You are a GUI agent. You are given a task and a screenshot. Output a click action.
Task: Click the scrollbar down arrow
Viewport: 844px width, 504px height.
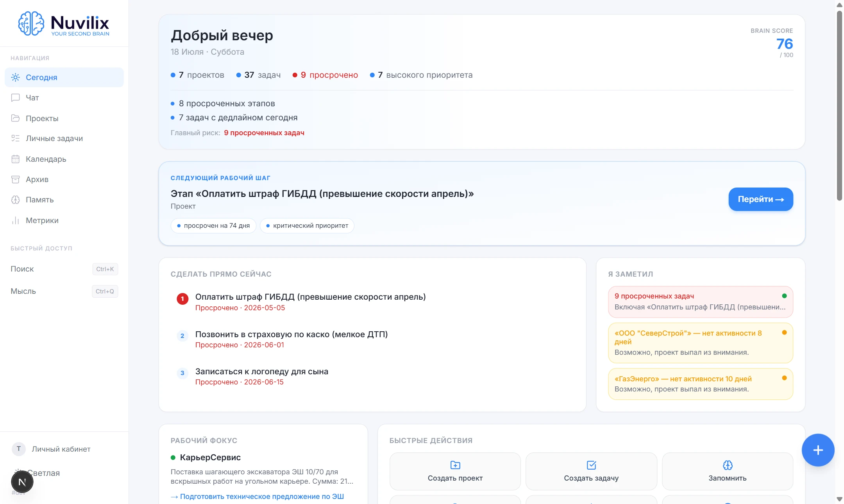[x=839, y=499]
